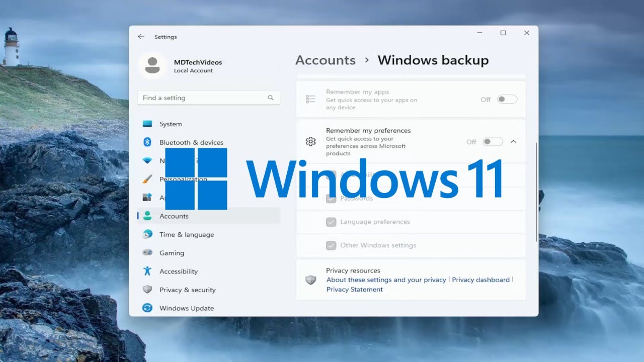Open the Gaming category
This screenshot has width=644, height=362.
(x=208, y=253)
